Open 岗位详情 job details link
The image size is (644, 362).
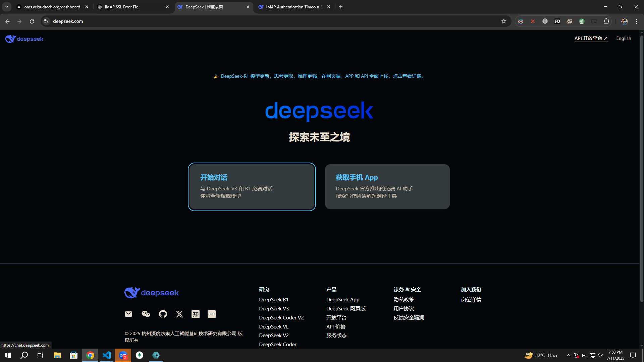click(471, 300)
